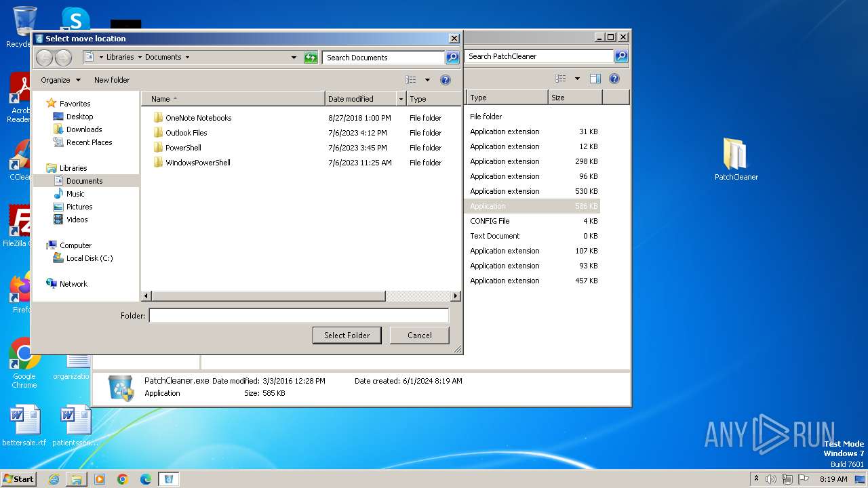Sort by Name column header

[x=233, y=99]
